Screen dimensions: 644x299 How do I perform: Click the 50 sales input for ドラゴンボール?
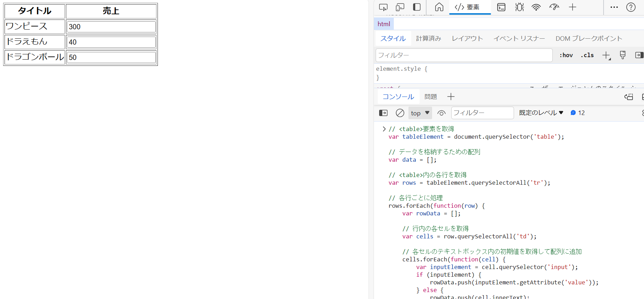point(111,57)
